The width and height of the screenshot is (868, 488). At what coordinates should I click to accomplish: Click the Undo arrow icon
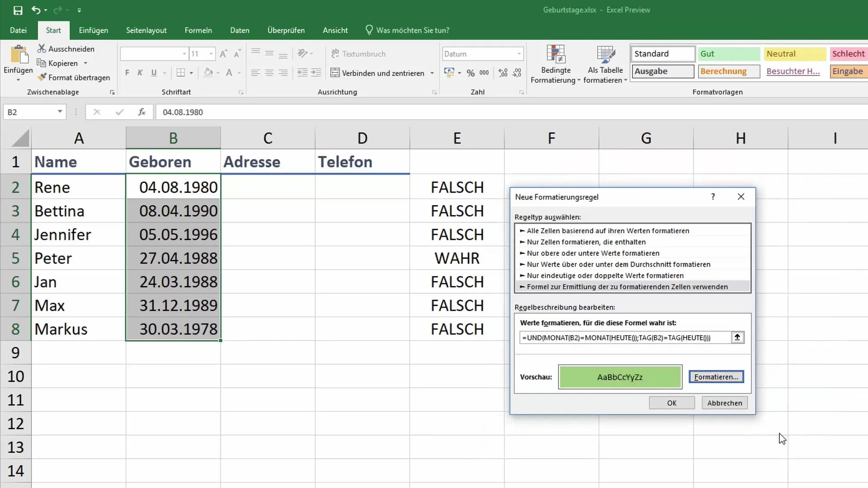point(36,10)
